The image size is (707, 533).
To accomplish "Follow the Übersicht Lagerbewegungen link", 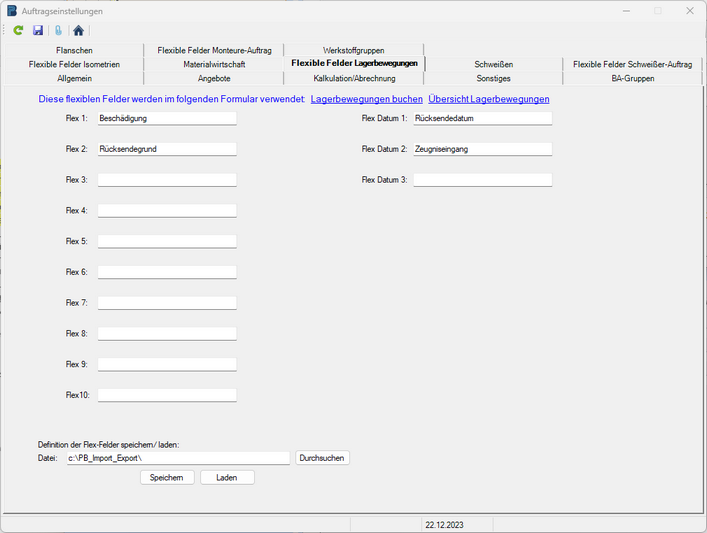I will pos(488,99).
